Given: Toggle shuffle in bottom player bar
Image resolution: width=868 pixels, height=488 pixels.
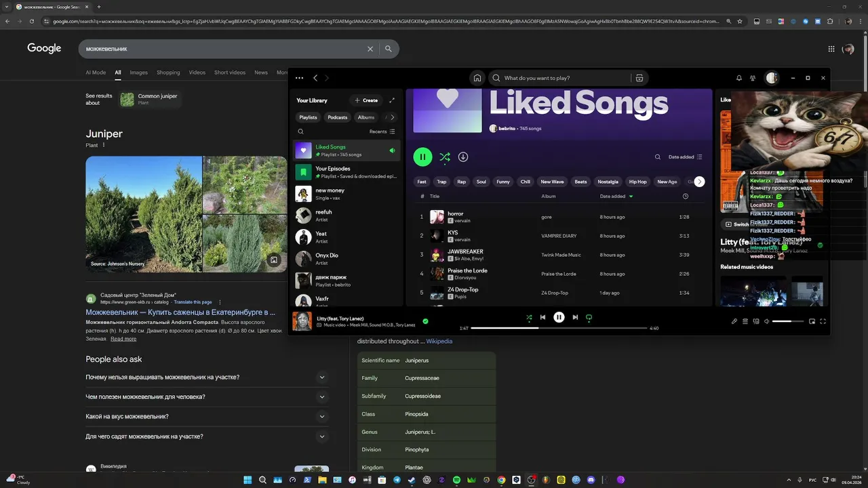Looking at the screenshot, I should pyautogui.click(x=529, y=317).
